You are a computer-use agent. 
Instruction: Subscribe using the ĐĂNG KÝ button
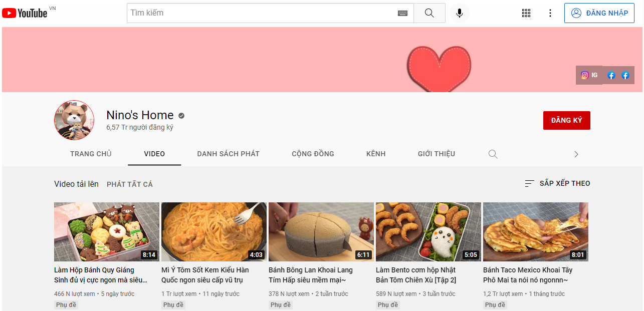coord(566,120)
